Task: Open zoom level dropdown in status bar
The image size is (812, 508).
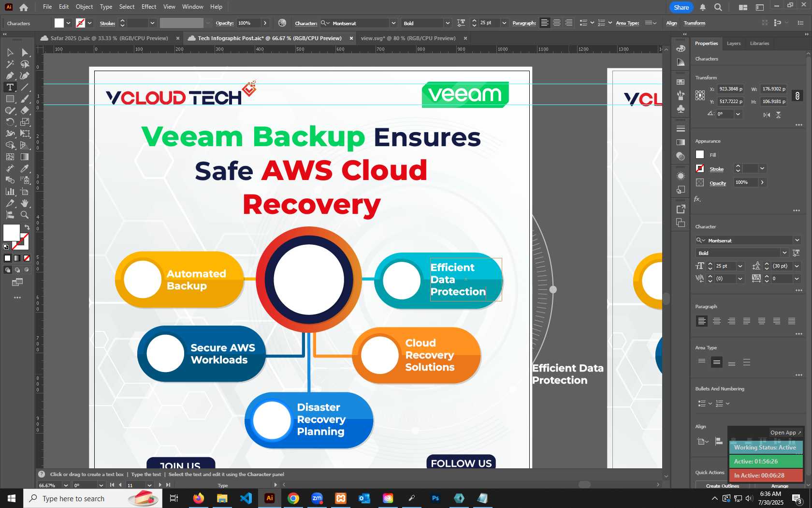Action: coord(66,485)
